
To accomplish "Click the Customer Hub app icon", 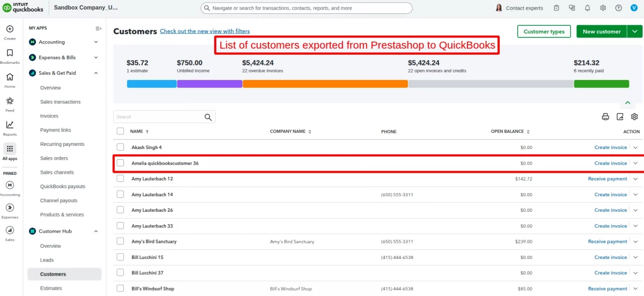I will tap(33, 231).
